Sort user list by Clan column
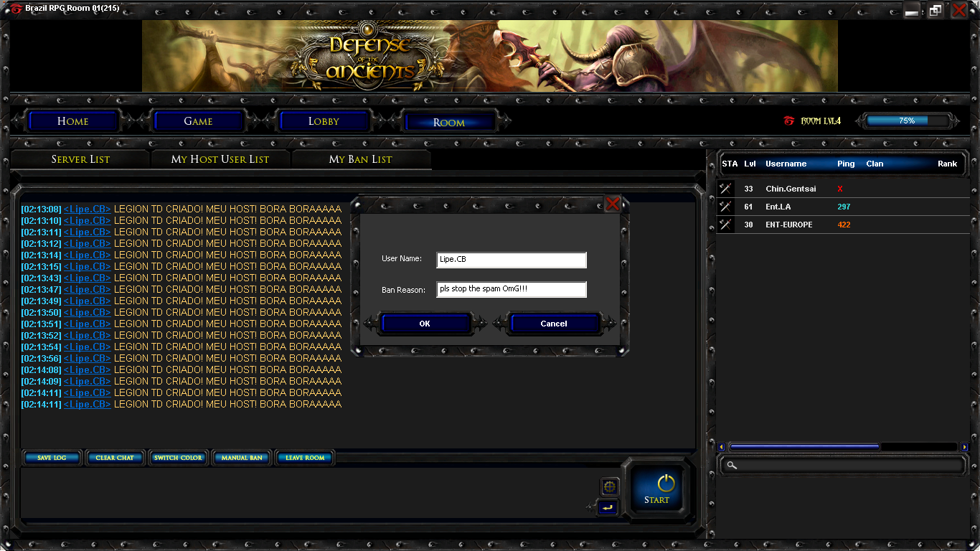The image size is (980, 551). coord(875,164)
